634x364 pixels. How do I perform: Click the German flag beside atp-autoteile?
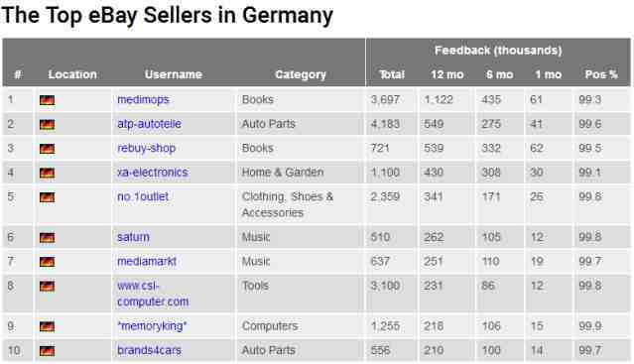point(47,124)
